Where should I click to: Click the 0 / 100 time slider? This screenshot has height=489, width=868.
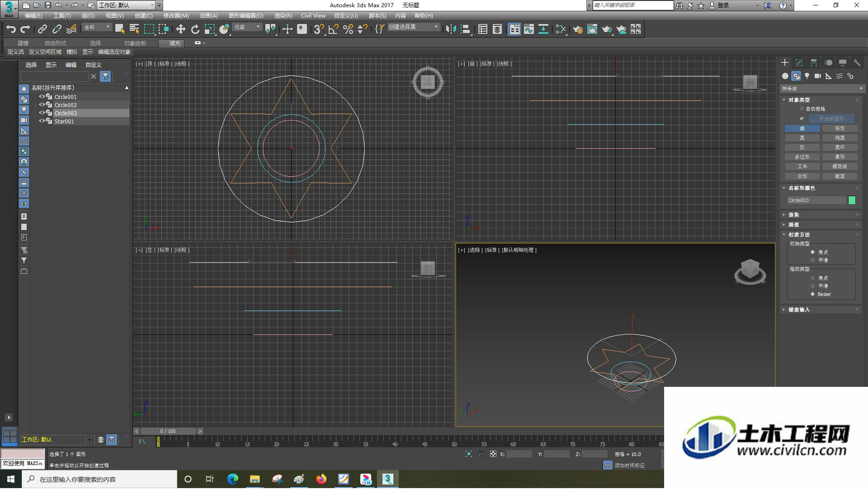pyautogui.click(x=168, y=432)
